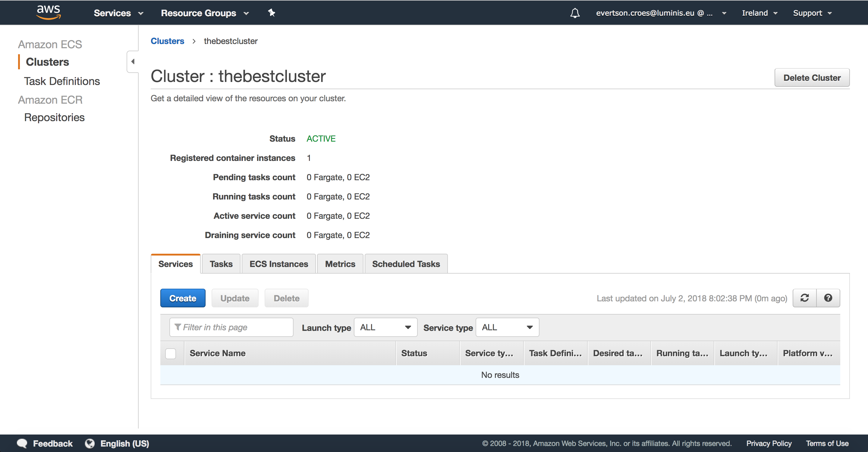Click the Delete Cluster button

coord(811,78)
